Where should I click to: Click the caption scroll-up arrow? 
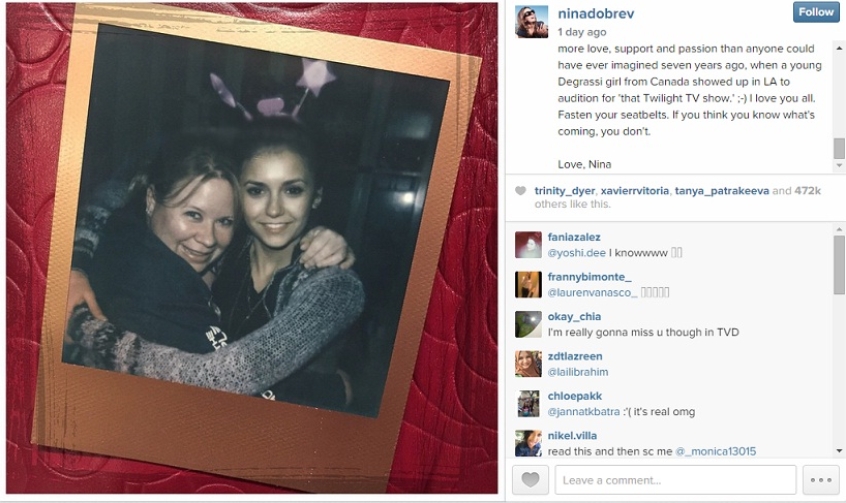(x=839, y=48)
